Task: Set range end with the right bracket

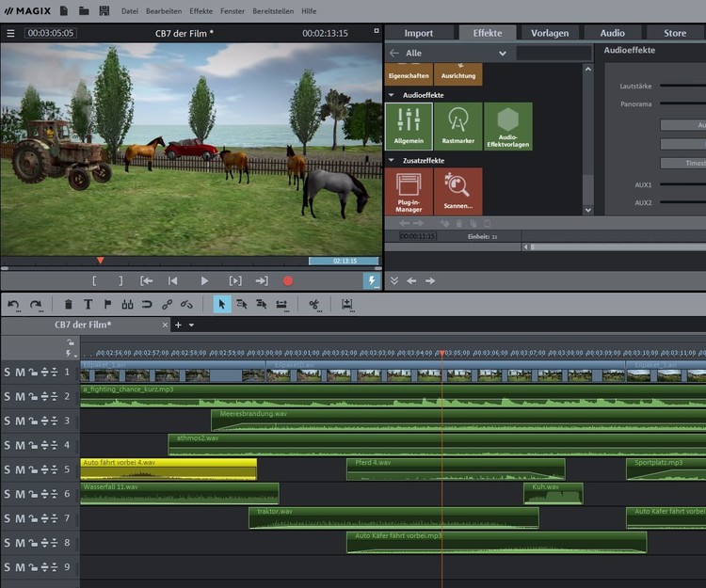Action: [x=120, y=281]
